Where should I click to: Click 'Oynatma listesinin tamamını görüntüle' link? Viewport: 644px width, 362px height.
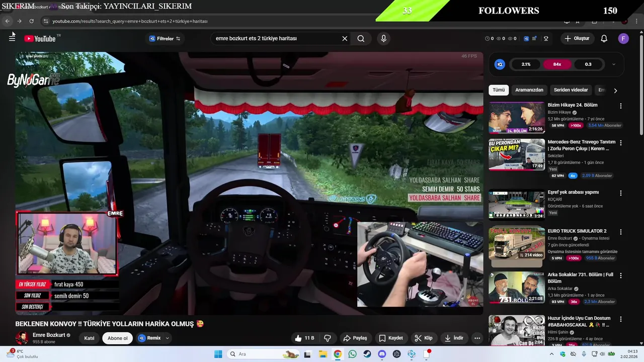[x=582, y=251]
